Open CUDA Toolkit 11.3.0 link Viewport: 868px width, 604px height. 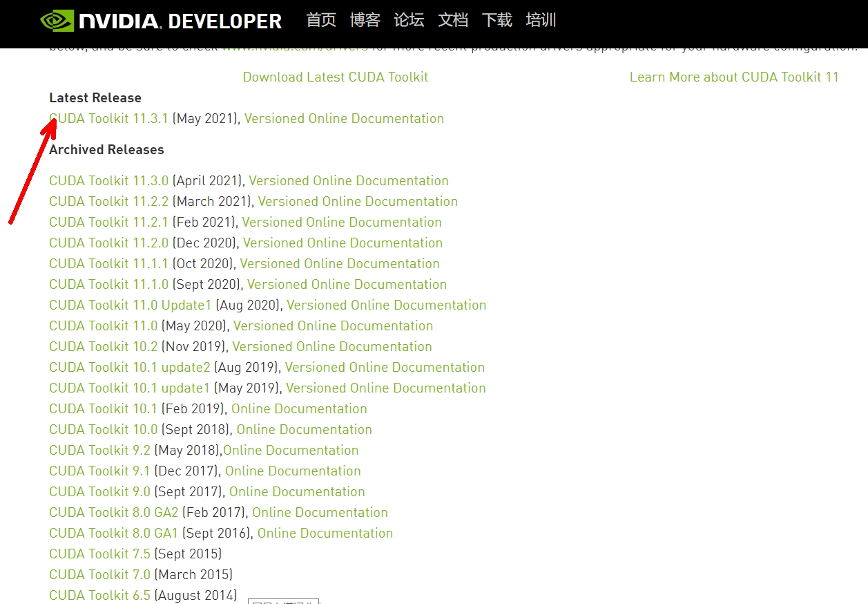pos(108,180)
